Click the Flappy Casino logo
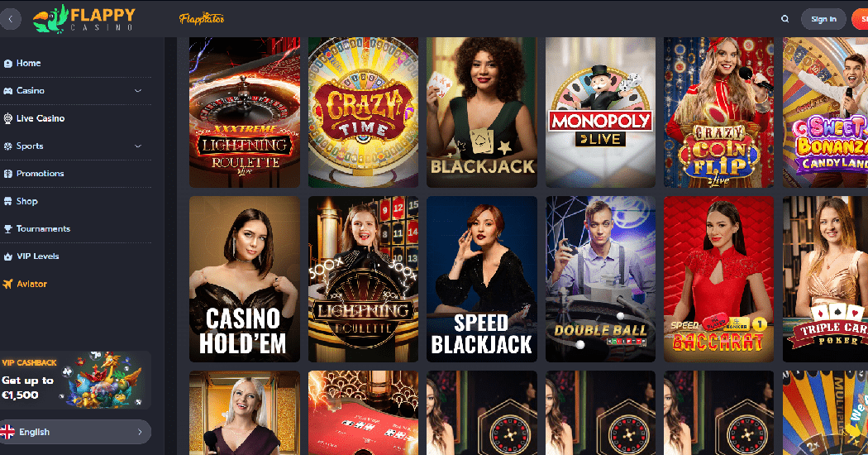868x455 pixels. pyautogui.click(x=83, y=19)
